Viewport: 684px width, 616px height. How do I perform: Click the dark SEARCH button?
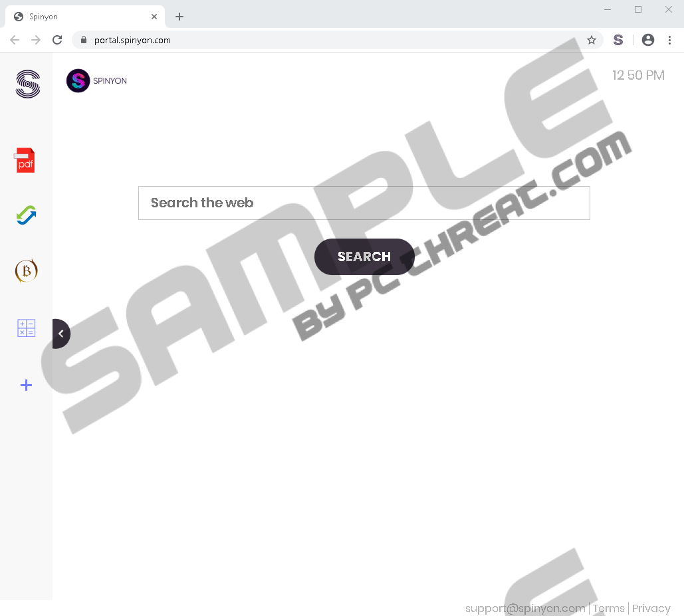coord(364,257)
